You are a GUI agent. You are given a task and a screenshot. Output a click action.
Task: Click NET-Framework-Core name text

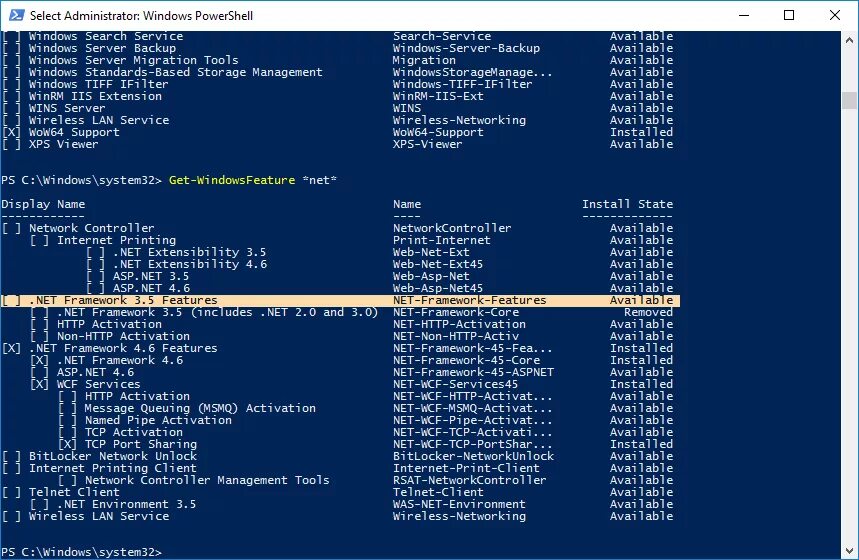coord(456,312)
